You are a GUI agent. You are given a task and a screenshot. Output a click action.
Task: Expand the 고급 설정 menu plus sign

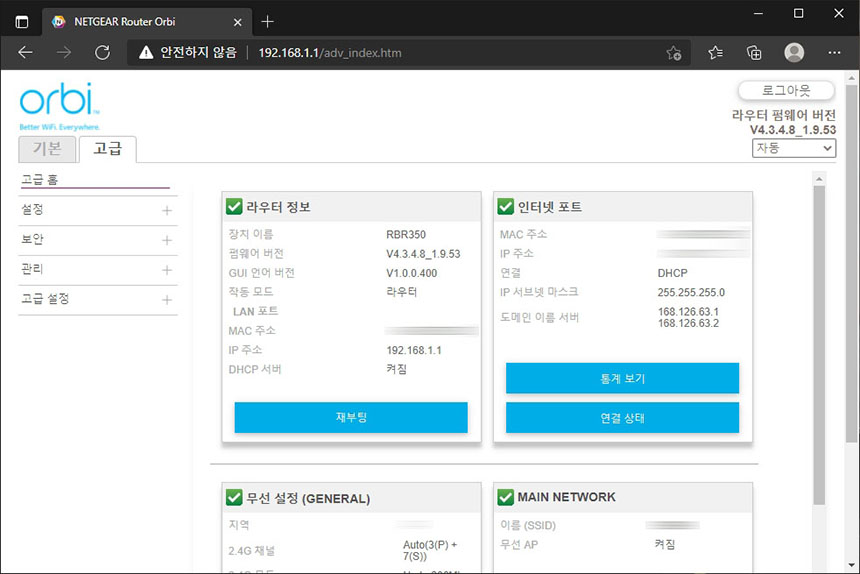coord(167,300)
